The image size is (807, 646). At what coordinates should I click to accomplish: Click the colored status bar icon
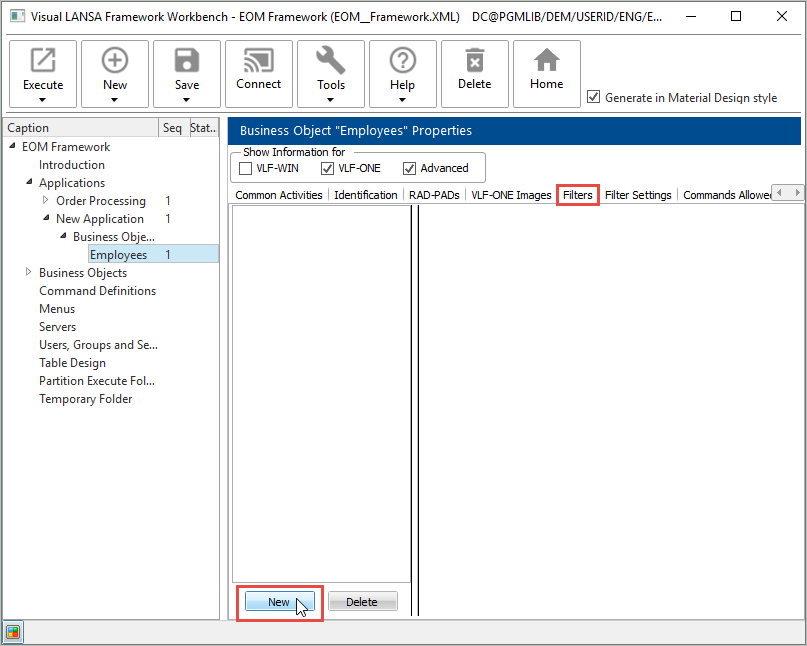(x=13, y=632)
